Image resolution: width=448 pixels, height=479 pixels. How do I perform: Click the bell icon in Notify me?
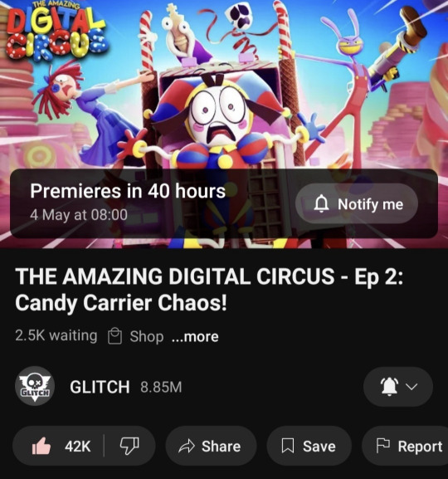pos(322,203)
